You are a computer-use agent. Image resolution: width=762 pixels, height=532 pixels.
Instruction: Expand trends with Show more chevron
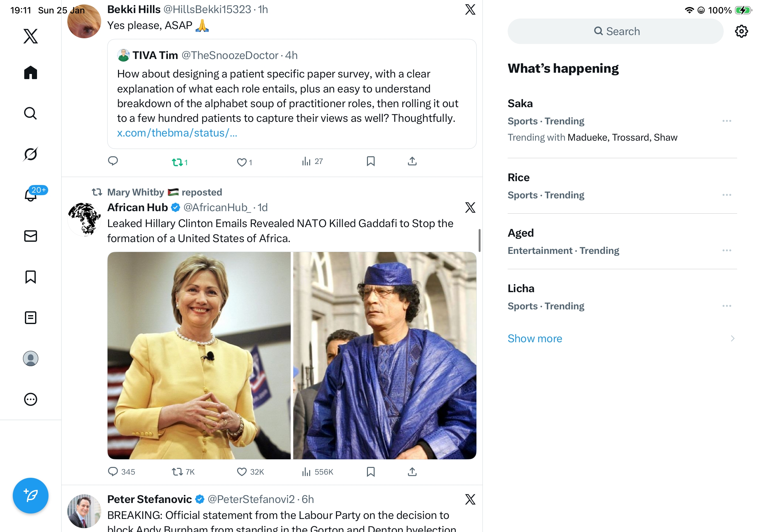732,338
